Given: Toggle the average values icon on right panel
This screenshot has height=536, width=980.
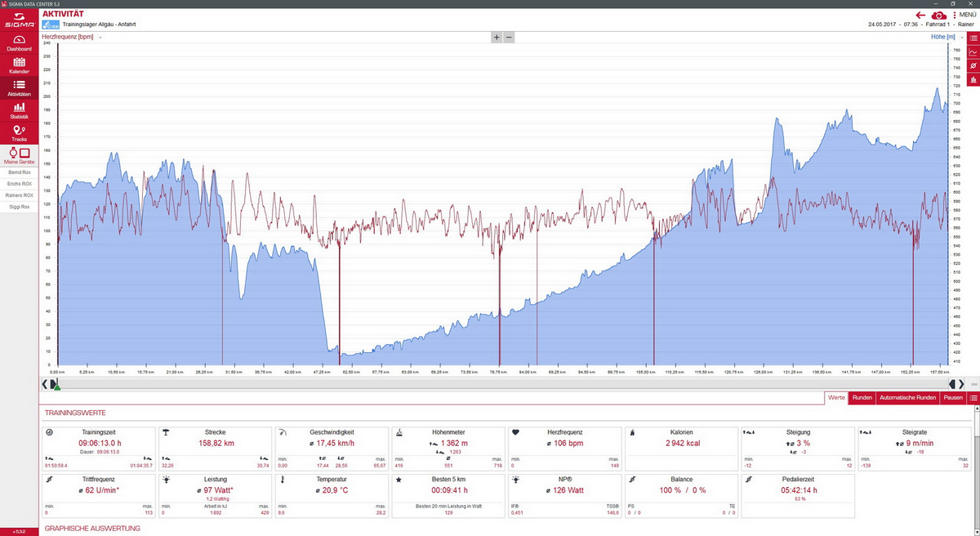Looking at the screenshot, I should click(x=973, y=65).
